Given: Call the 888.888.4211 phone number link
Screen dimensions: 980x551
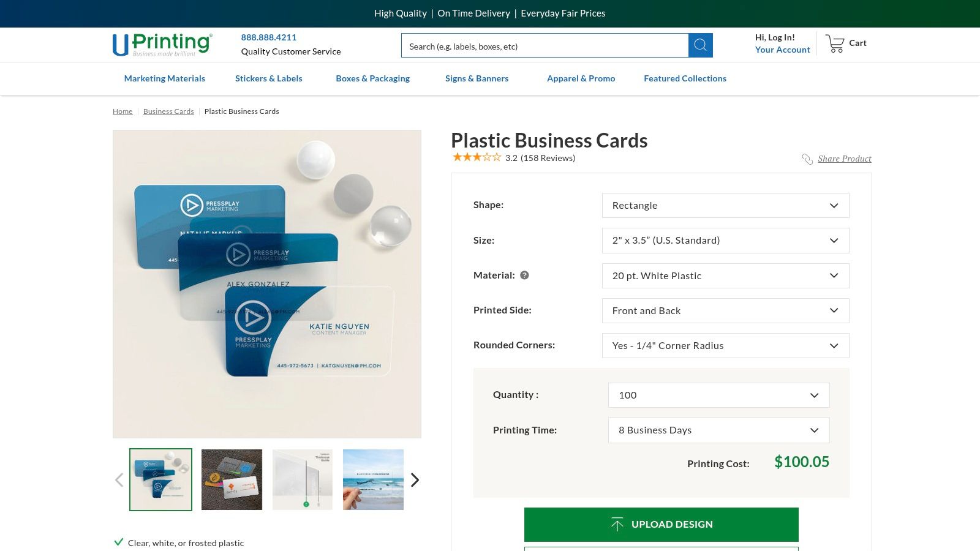Looking at the screenshot, I should [269, 37].
